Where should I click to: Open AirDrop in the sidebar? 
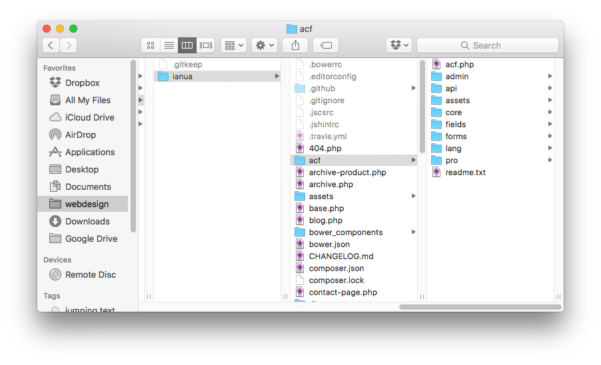(x=83, y=135)
